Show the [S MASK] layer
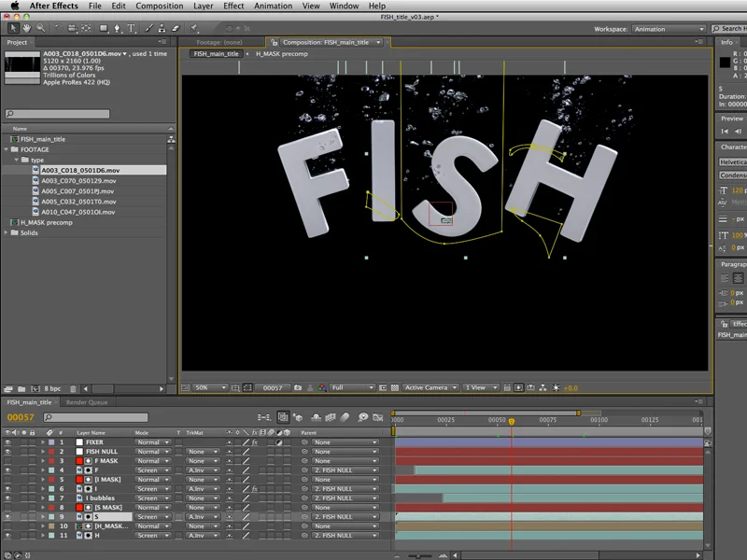The height and width of the screenshot is (560, 747). (x=7, y=508)
